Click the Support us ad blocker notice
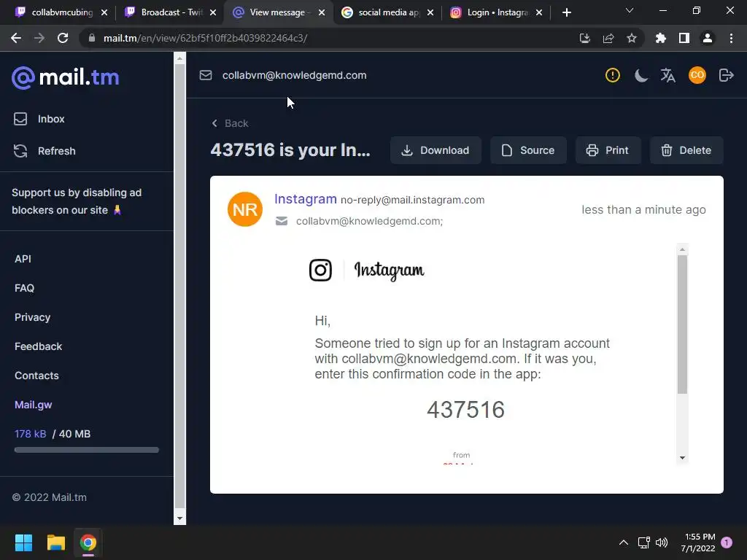The height and width of the screenshot is (560, 747). [76, 201]
